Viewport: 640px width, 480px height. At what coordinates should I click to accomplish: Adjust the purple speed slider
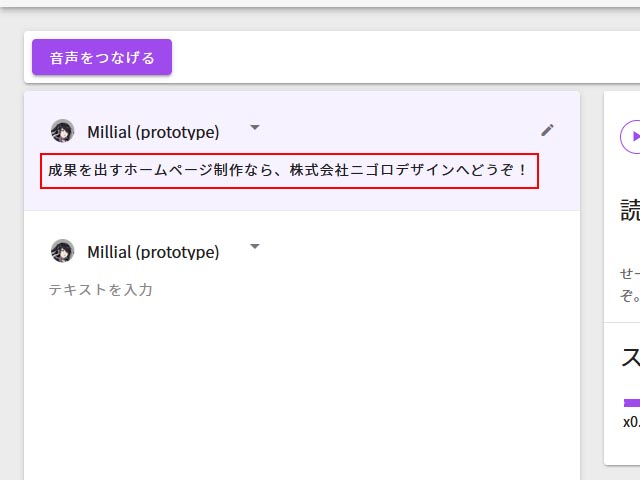(632, 403)
